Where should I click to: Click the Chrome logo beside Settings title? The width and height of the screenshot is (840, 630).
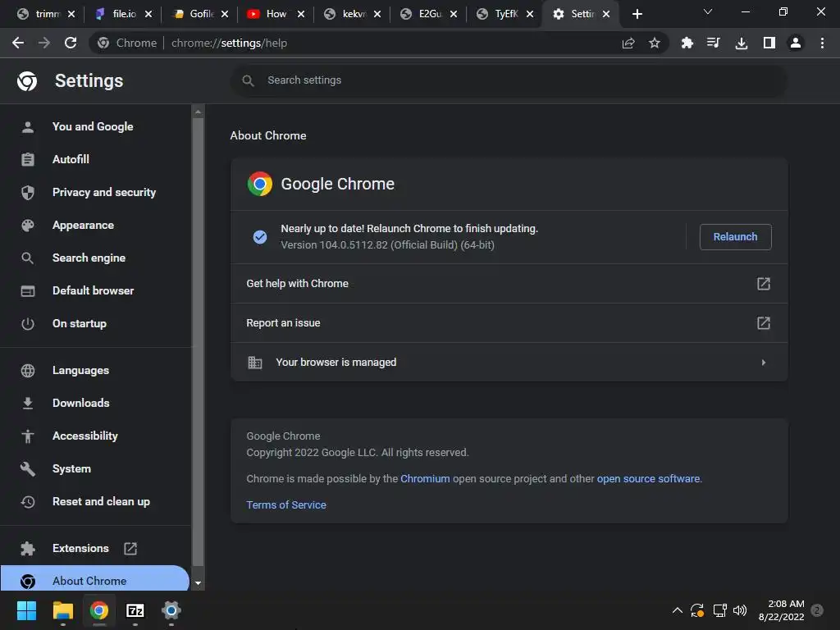27,81
